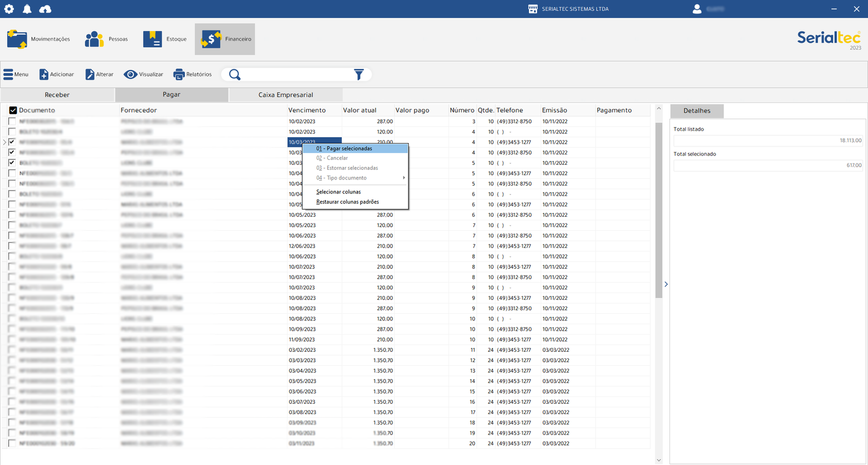Open the settings gear icon
Screen dimensions: 868x465
point(9,9)
